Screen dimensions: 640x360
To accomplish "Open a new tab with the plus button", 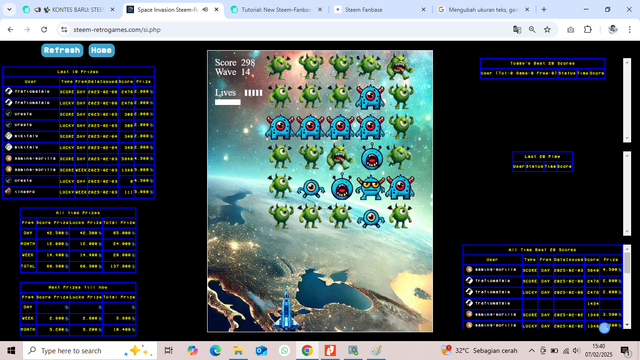I will coord(544,9).
